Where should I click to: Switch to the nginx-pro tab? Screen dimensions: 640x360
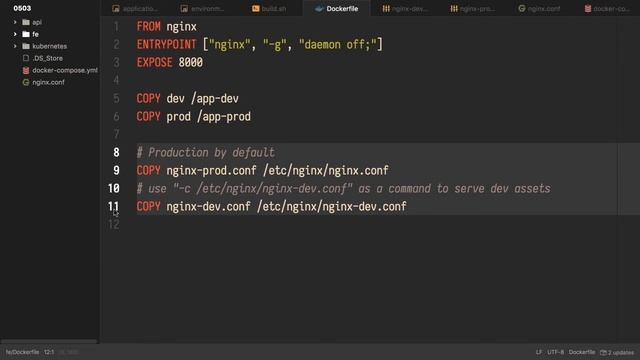click(x=473, y=9)
